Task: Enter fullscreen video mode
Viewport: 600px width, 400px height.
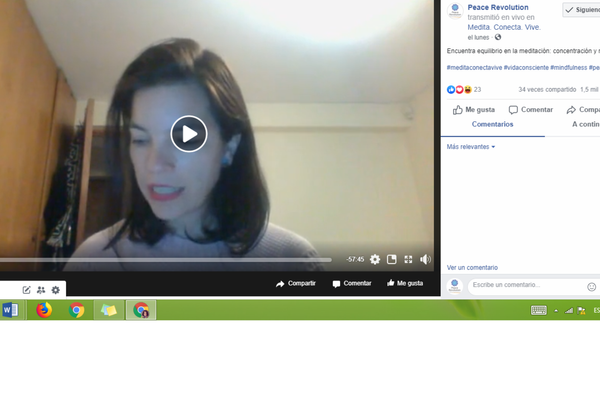Action: pyautogui.click(x=408, y=260)
